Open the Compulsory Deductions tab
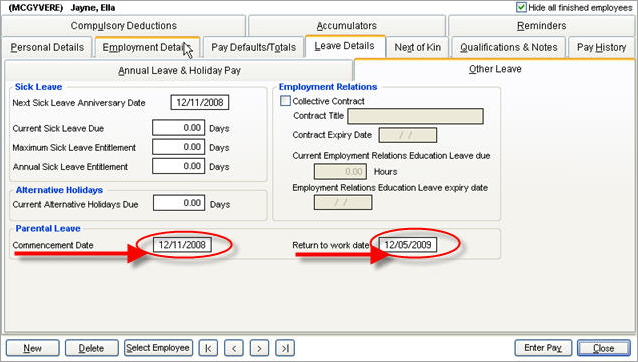The height and width of the screenshot is (362, 638). point(124,26)
